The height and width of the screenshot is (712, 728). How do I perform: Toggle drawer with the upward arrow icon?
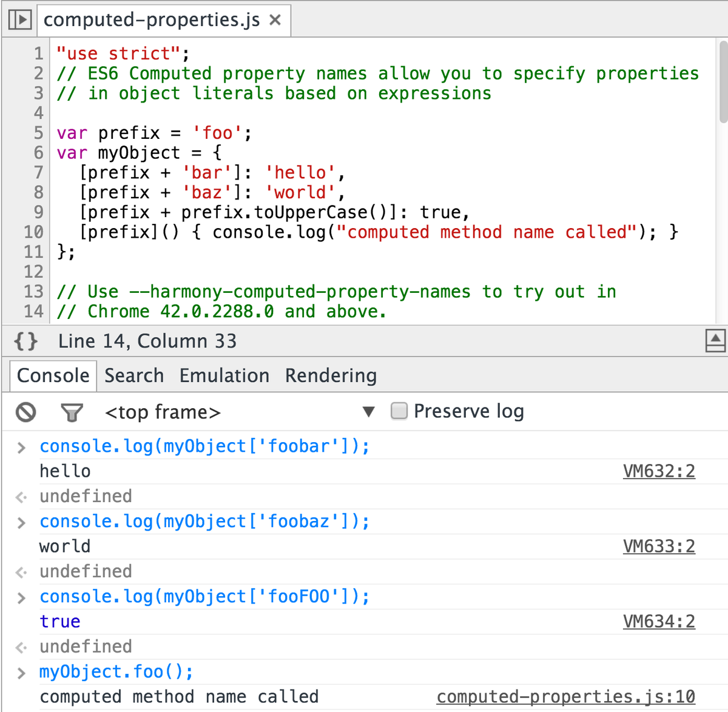pyautogui.click(x=715, y=341)
